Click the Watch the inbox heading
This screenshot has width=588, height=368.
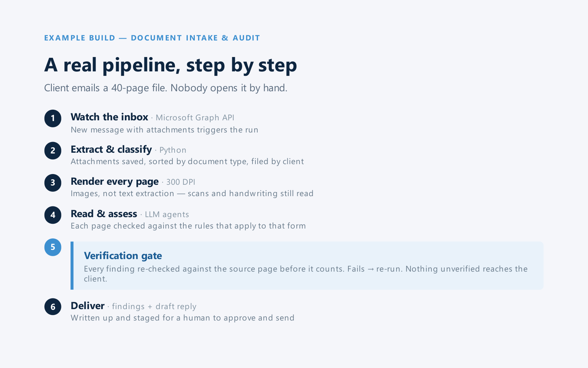pos(110,117)
